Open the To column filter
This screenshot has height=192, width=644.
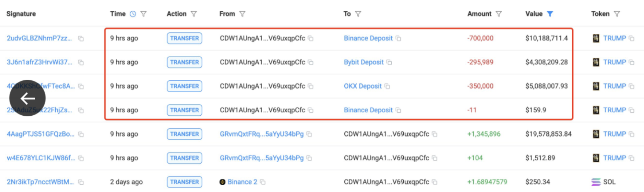[x=358, y=14]
